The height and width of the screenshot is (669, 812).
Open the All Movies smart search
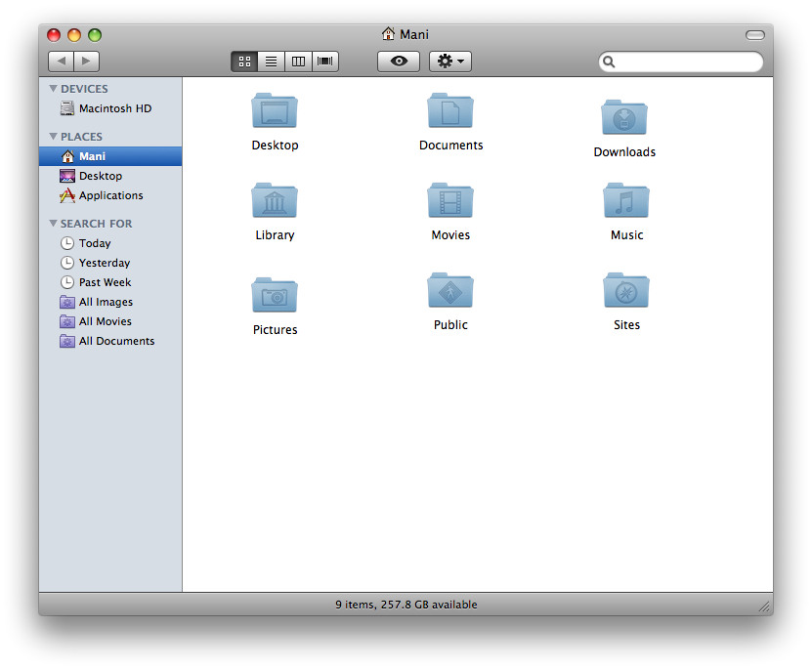(x=110, y=321)
